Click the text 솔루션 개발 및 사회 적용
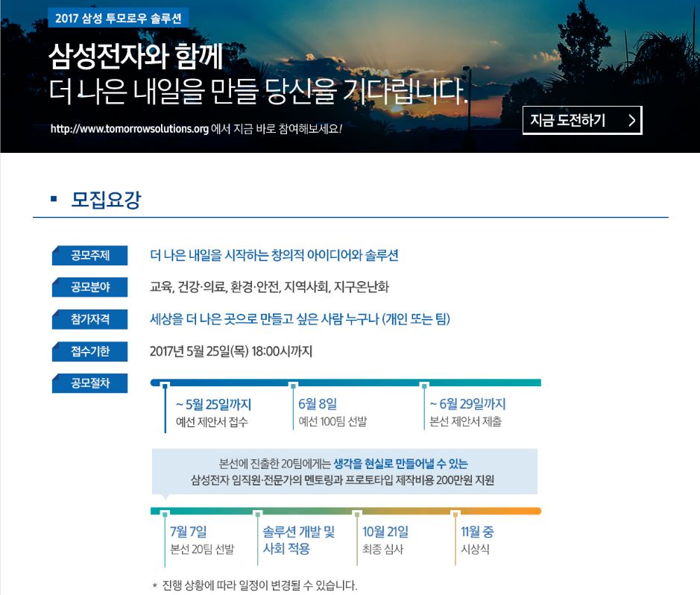Screen dimensions: 700x595 [299, 540]
